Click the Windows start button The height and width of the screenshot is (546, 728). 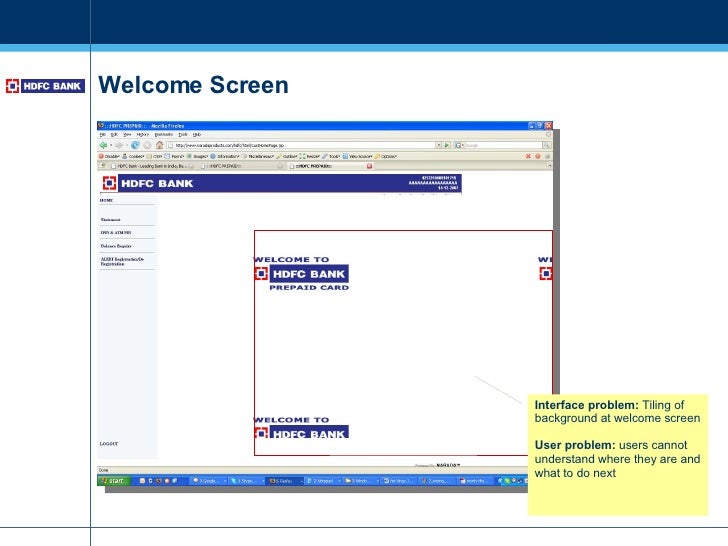113,481
